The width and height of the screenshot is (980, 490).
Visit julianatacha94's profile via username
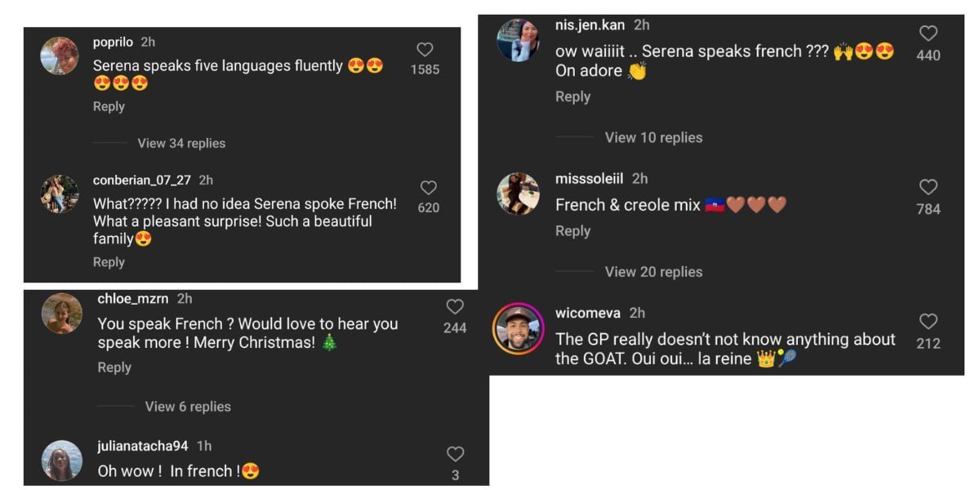143,446
